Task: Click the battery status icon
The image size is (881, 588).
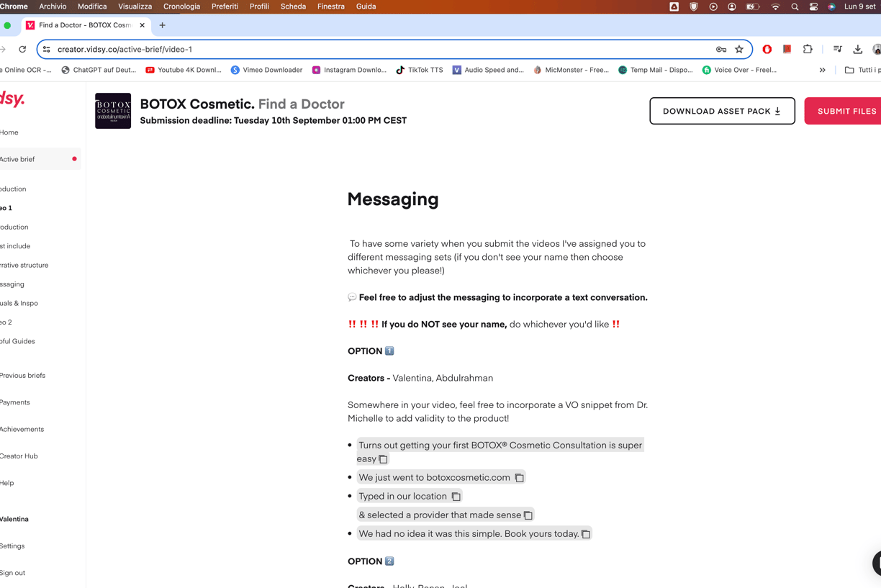Action: 753,6
